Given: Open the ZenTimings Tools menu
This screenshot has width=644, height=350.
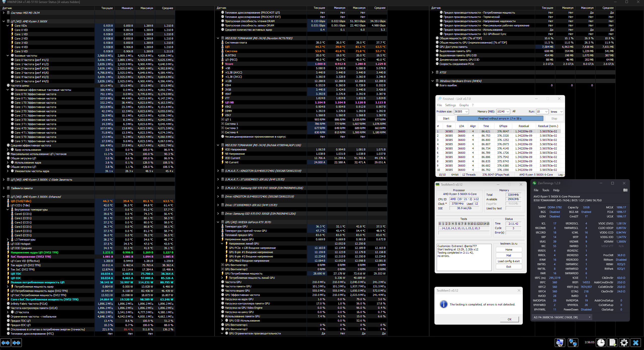Looking at the screenshot, I should (546, 190).
